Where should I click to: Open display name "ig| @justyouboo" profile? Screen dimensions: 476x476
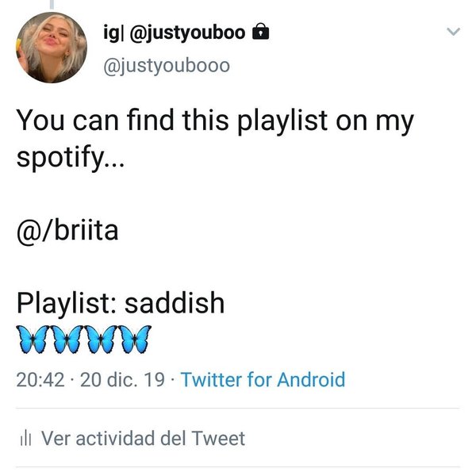point(174,33)
